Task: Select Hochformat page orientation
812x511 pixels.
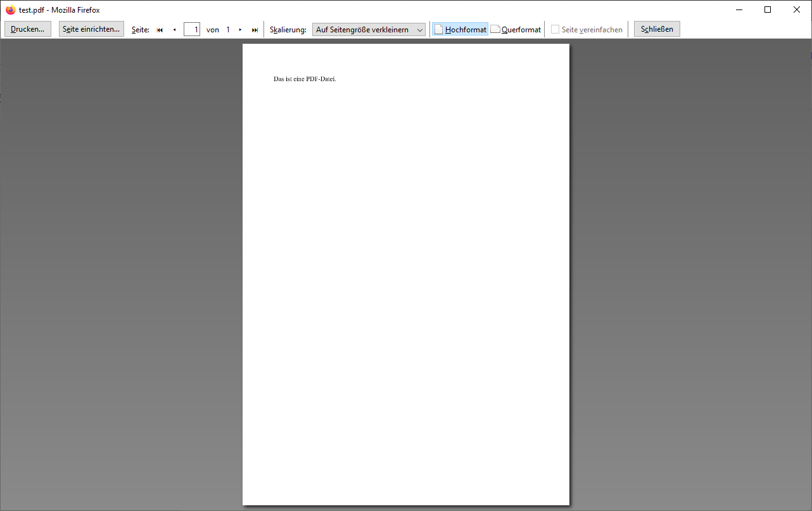Action: (460, 30)
